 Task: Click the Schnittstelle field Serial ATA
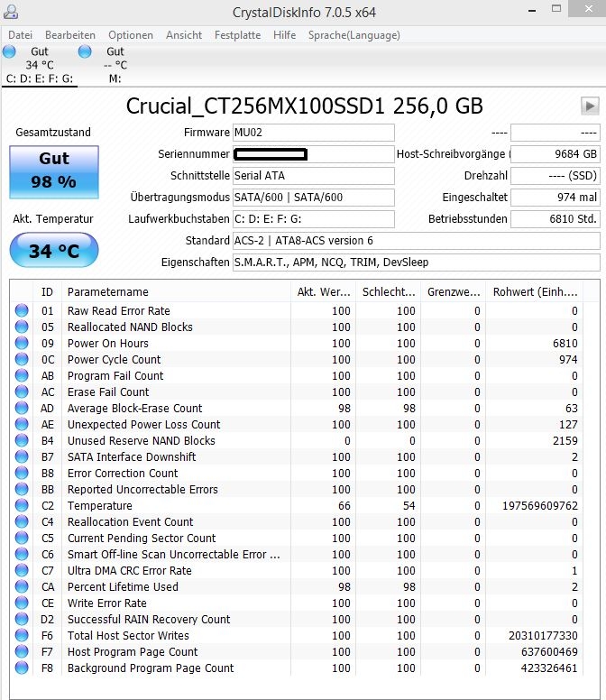[x=314, y=176]
